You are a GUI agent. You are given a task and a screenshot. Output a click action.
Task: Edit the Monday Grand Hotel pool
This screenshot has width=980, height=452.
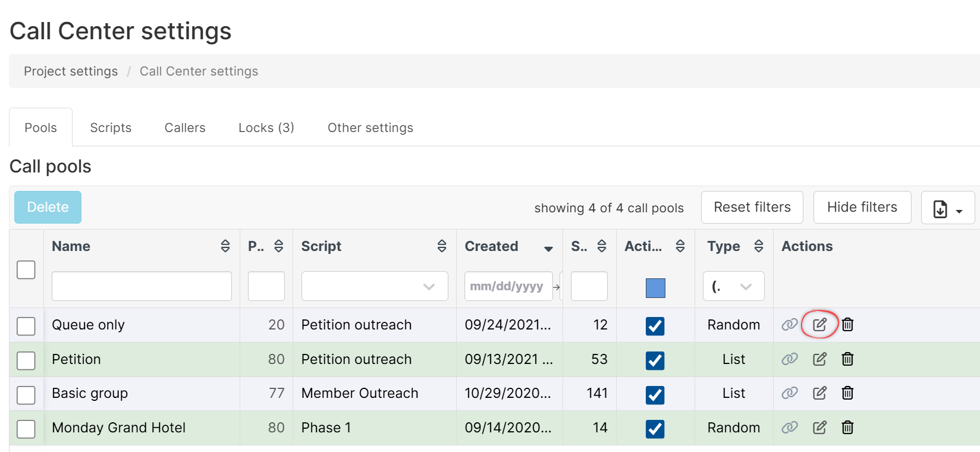point(819,428)
